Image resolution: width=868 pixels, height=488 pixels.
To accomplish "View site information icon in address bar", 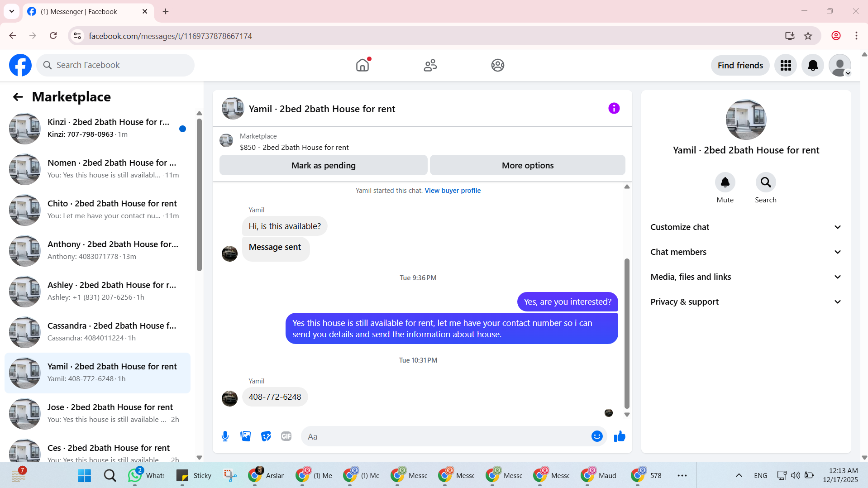I will [77, 36].
